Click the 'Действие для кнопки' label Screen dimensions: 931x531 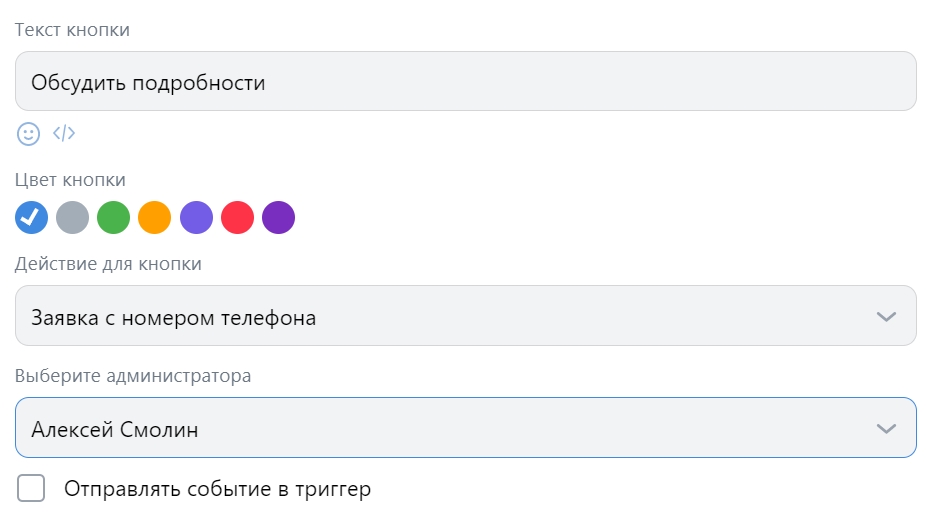[x=108, y=264]
